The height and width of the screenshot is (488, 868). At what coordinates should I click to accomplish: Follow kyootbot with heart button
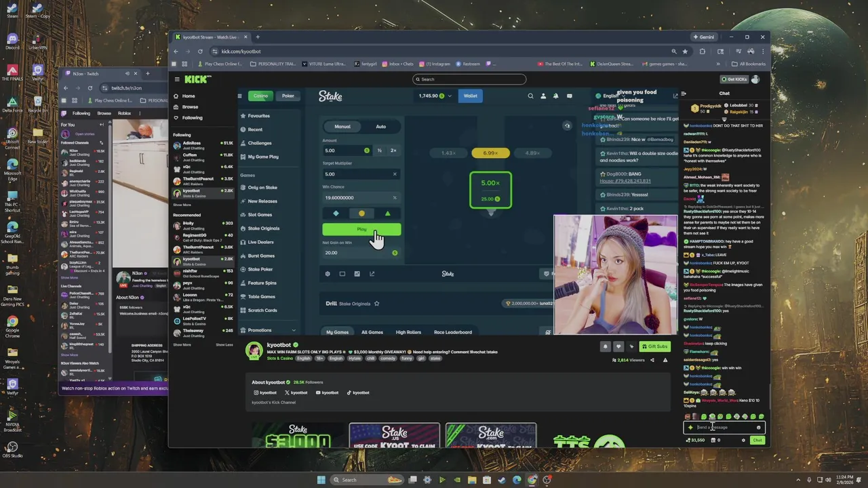click(618, 346)
